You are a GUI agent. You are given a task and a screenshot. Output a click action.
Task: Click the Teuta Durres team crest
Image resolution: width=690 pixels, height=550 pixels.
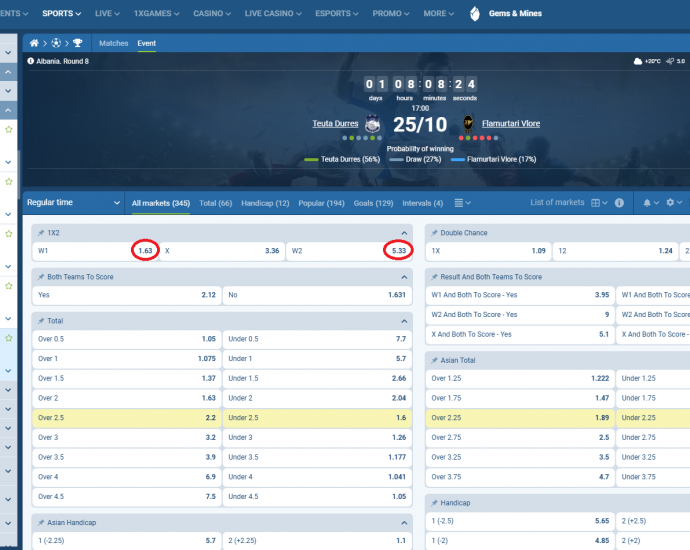click(372, 124)
